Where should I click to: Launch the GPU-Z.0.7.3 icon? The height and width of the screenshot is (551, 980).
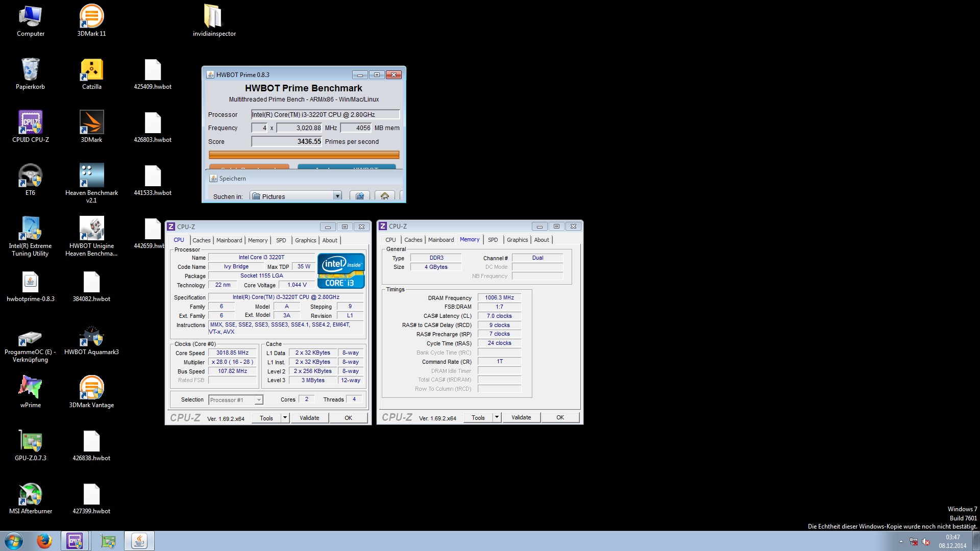[31, 445]
